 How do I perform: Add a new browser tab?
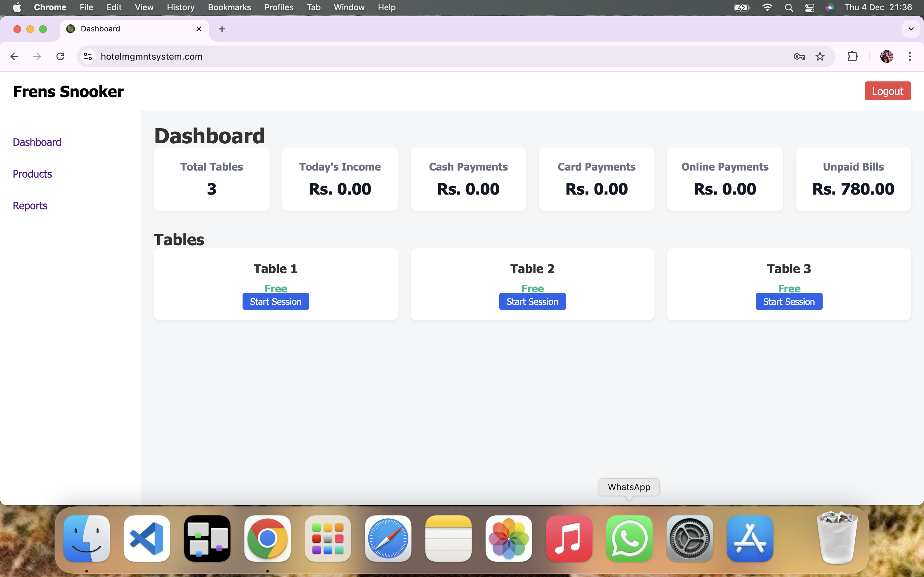click(x=222, y=29)
